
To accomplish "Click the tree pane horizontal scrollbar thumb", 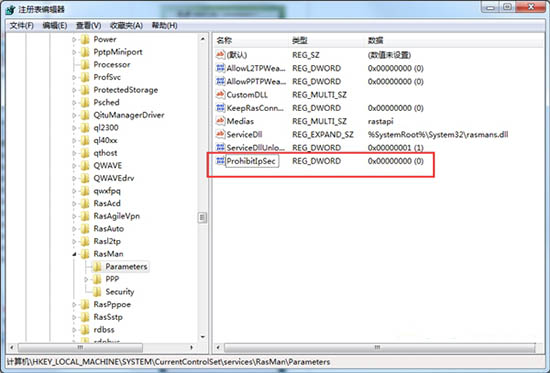I will click(x=80, y=347).
